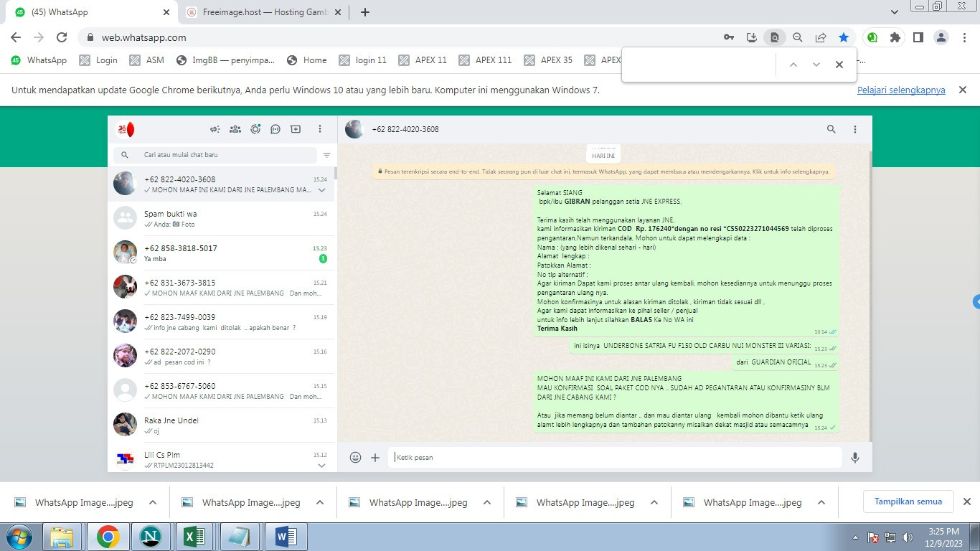The width and height of the screenshot is (980, 551).
Task: Follow the Pelajari selengkapnya link
Action: coord(901,90)
